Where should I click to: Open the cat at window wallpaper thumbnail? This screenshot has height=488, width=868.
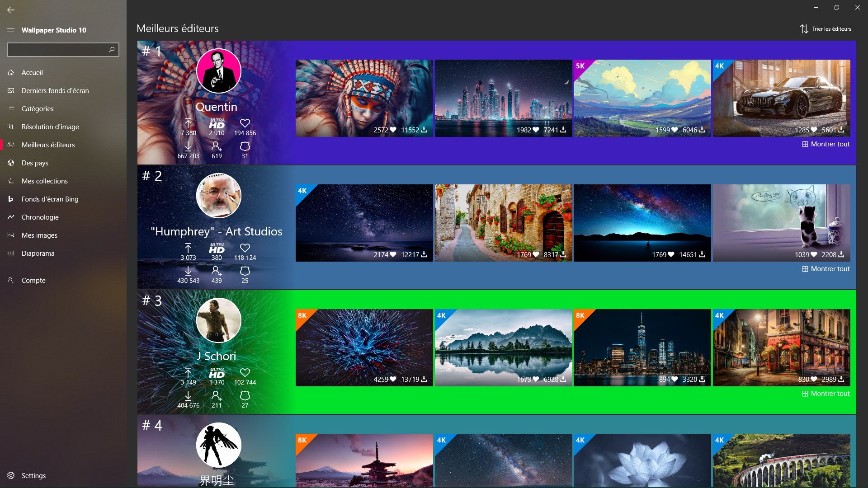[781, 223]
